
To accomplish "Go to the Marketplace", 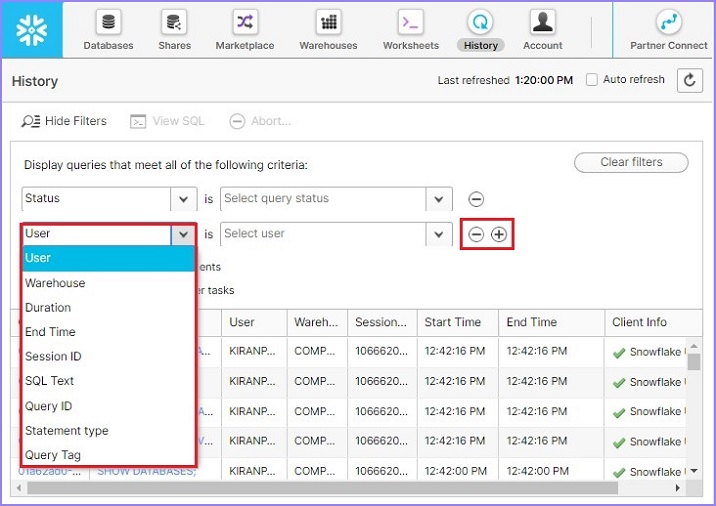I will tap(245, 30).
